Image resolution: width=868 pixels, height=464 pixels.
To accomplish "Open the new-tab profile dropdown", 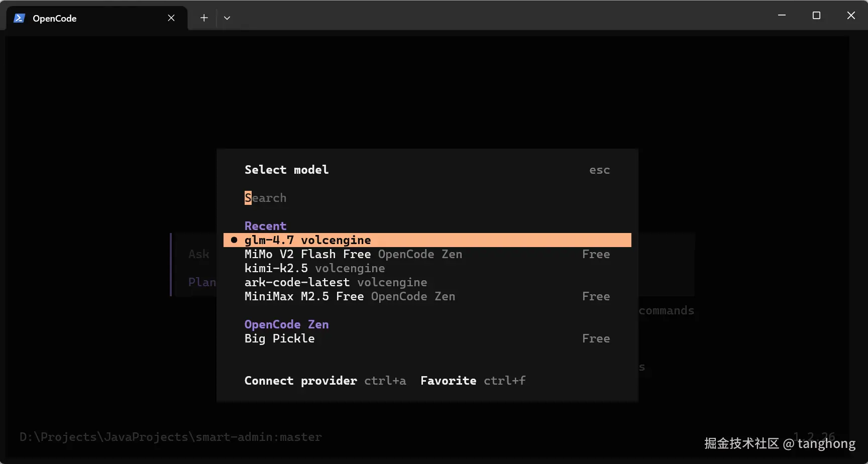I will tap(227, 18).
